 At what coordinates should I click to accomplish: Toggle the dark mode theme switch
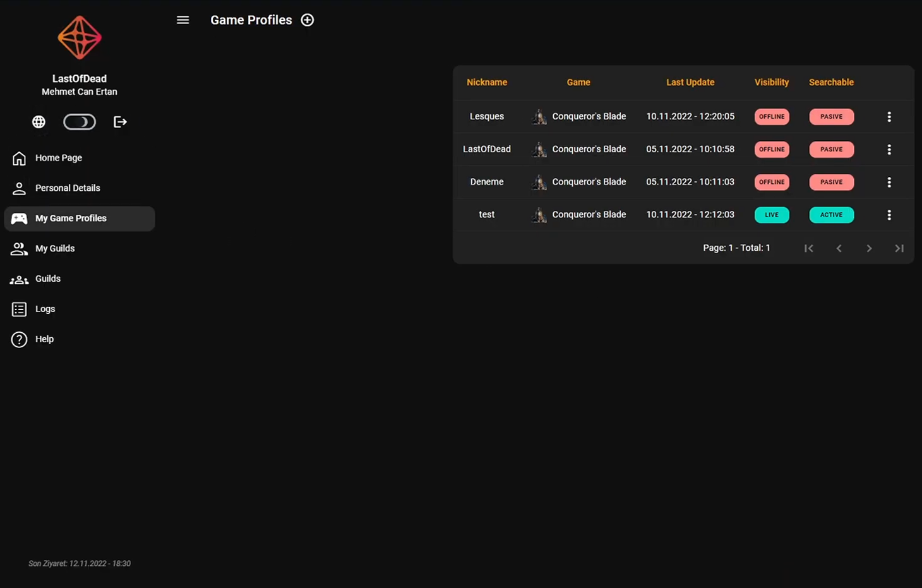[80, 122]
